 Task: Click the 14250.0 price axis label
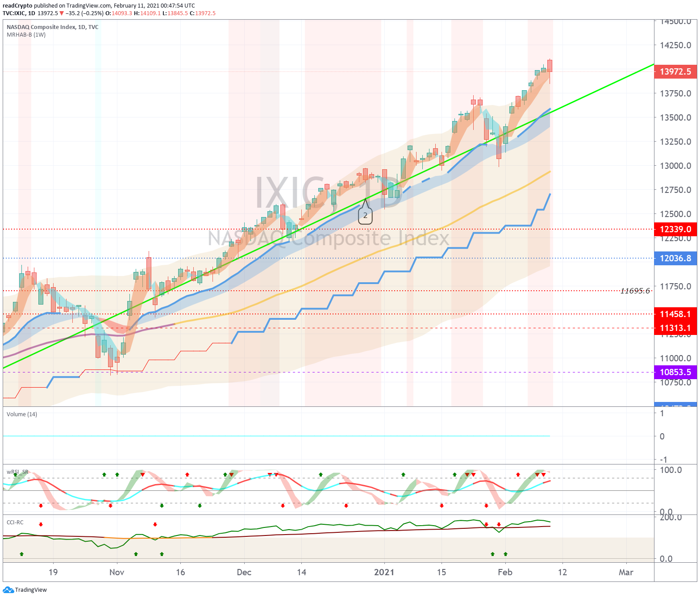coord(675,45)
